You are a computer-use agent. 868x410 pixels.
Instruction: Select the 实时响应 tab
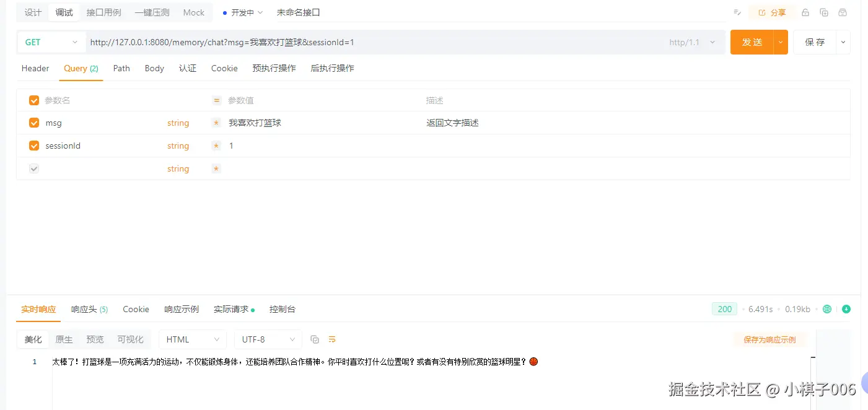coord(38,309)
